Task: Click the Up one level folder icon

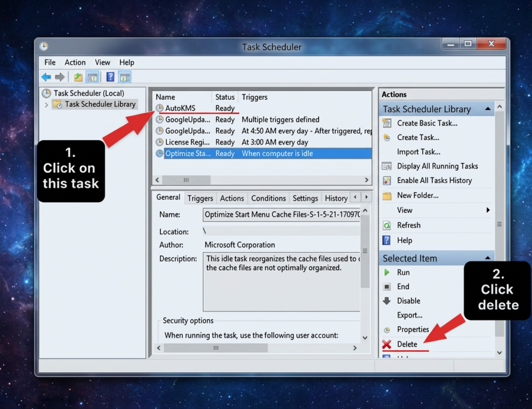Action: 78,77
